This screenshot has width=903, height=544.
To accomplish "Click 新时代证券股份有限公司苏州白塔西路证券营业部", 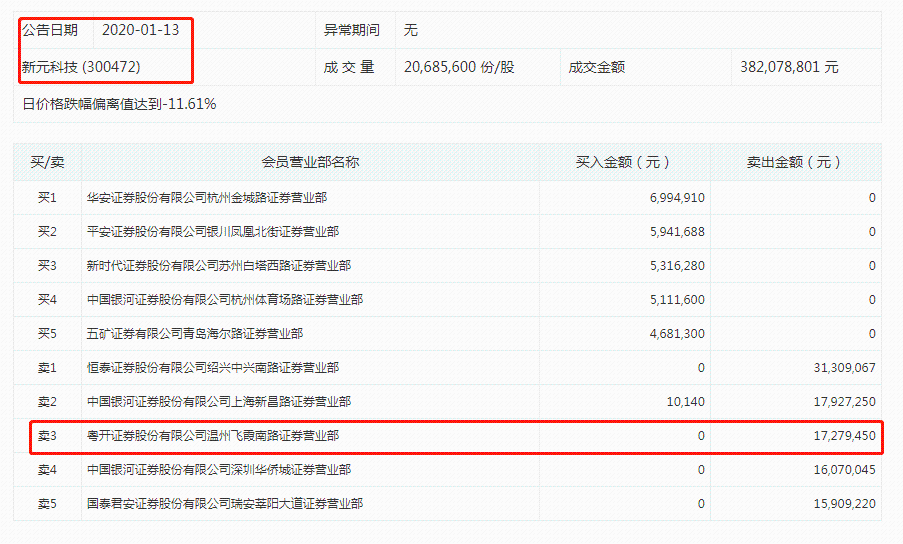I will (219, 265).
